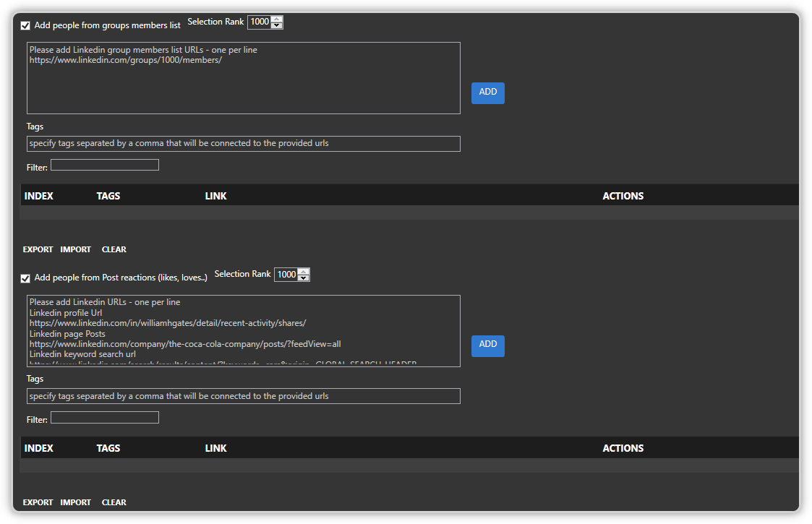
Task: Open EXPORT in the groups members section
Action: 38,249
